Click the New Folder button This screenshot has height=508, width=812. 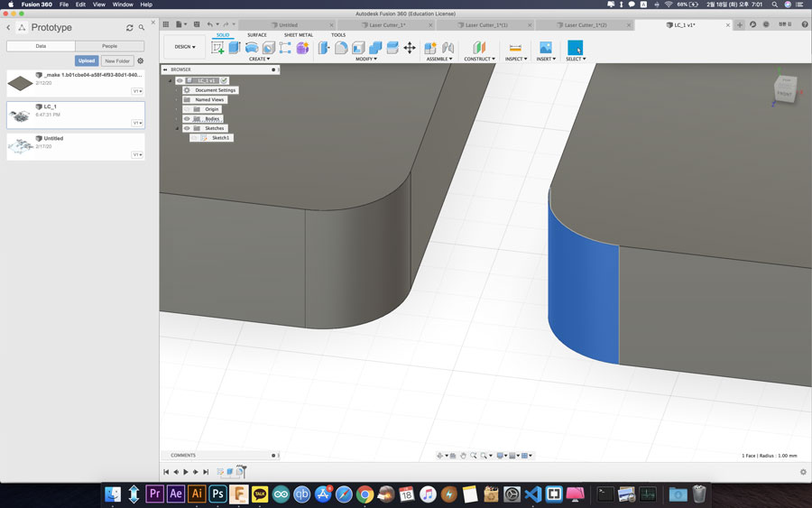[116, 60]
